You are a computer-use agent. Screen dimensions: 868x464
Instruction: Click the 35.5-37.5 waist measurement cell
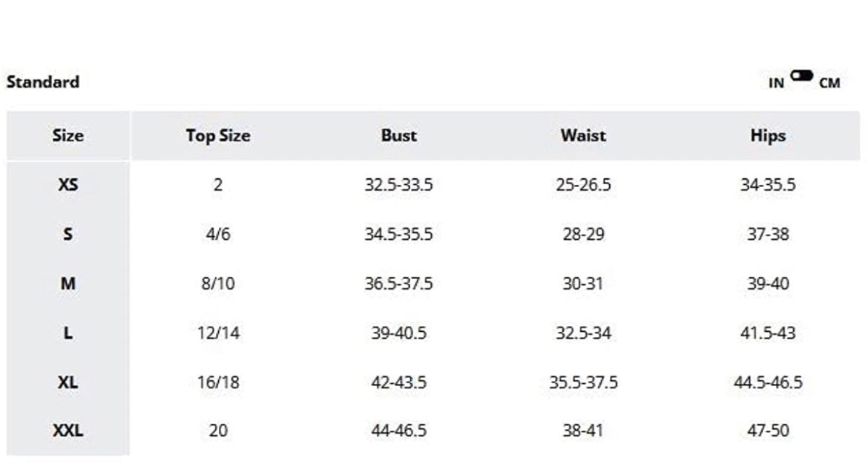(x=583, y=382)
